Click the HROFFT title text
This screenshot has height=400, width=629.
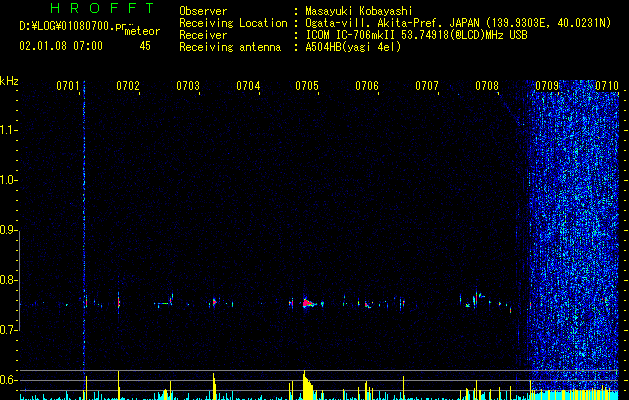pyautogui.click(x=102, y=8)
